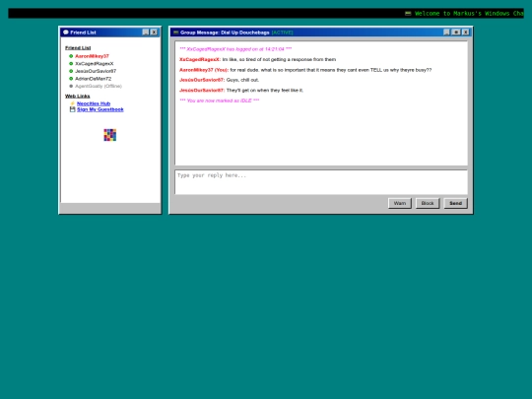Click the Web Links heading
The image size is (532, 399).
tap(78, 96)
